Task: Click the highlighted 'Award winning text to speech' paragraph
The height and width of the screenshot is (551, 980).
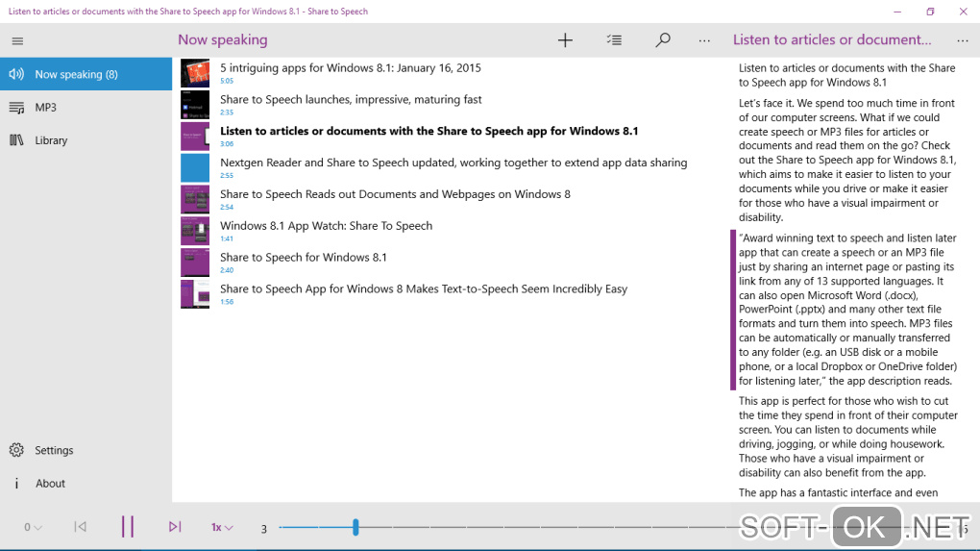Action: [x=847, y=310]
